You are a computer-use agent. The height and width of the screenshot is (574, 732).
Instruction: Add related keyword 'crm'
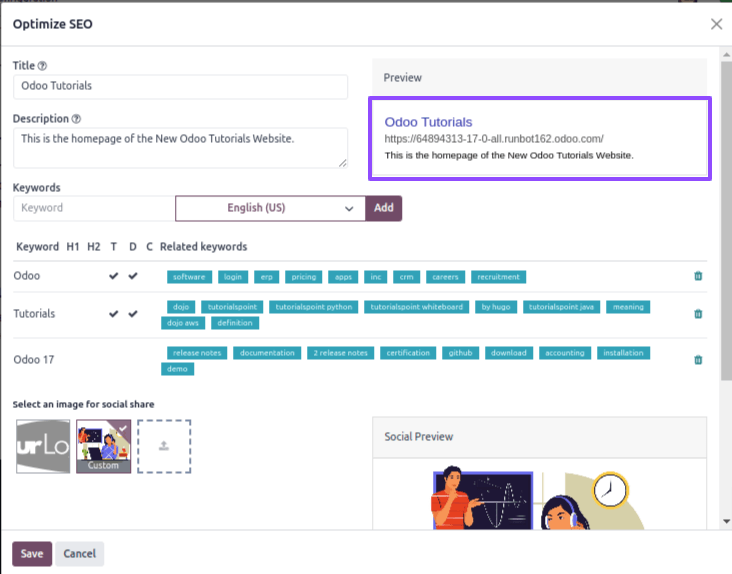pyautogui.click(x=406, y=277)
